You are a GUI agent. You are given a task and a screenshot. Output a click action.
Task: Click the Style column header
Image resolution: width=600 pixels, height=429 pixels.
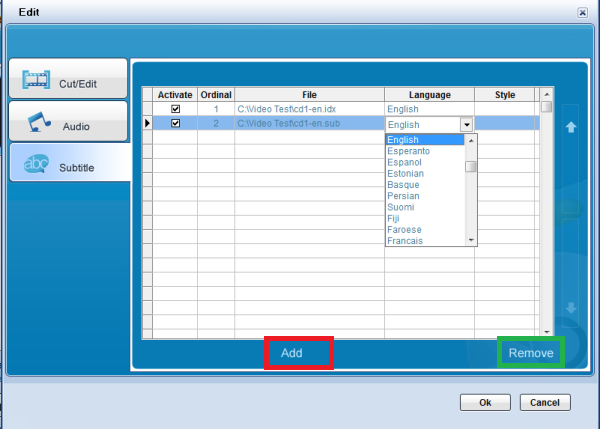(x=504, y=95)
